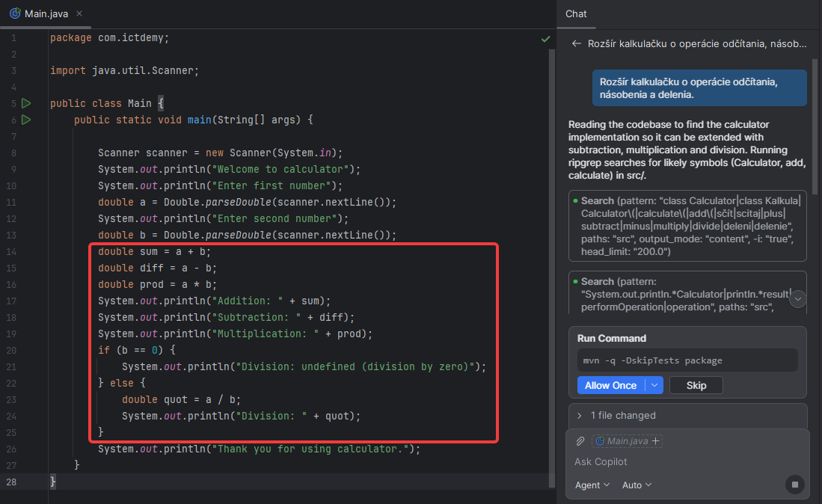
Task: Click the chat panel vertical scrollbar
Action: [x=815, y=126]
